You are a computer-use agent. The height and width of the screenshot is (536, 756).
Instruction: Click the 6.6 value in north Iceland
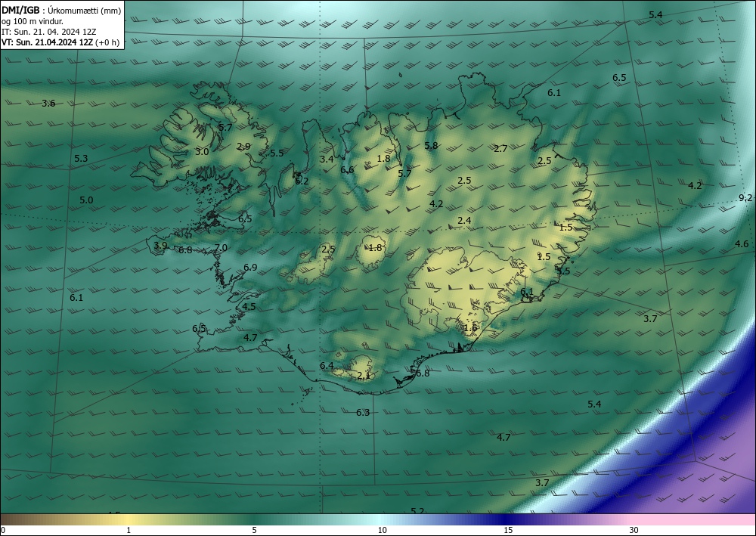point(347,169)
